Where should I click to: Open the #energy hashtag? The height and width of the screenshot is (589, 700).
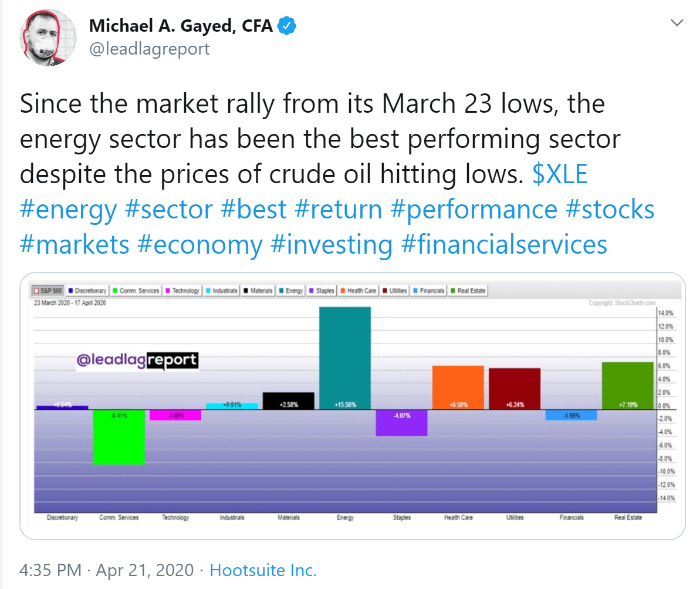click(68, 210)
